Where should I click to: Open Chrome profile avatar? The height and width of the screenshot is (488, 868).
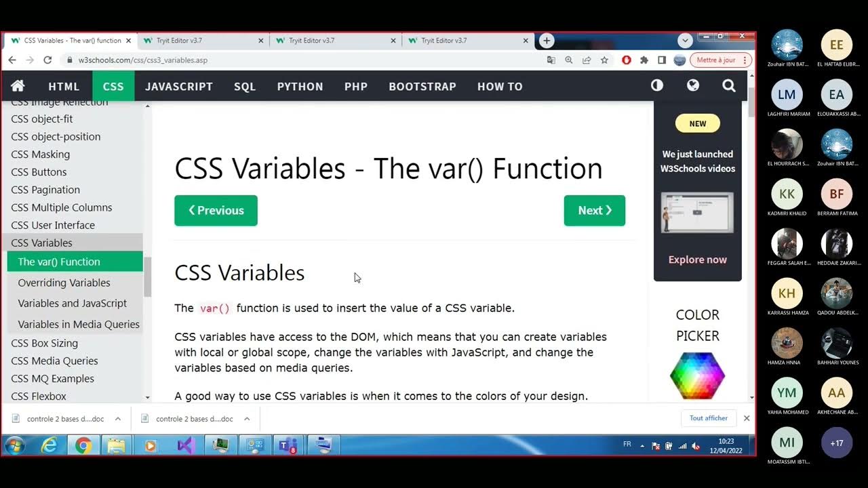pyautogui.click(x=679, y=60)
